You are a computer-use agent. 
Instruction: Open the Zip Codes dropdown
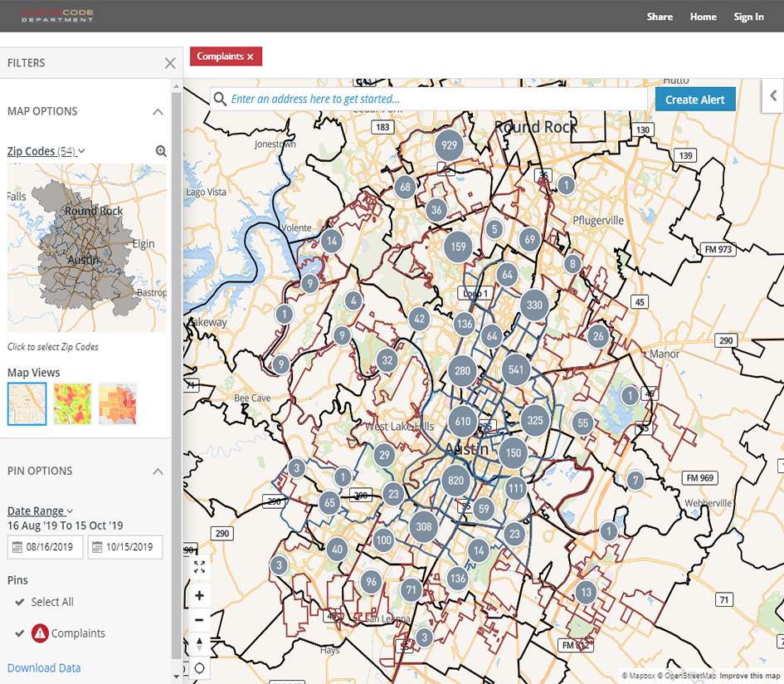click(46, 151)
